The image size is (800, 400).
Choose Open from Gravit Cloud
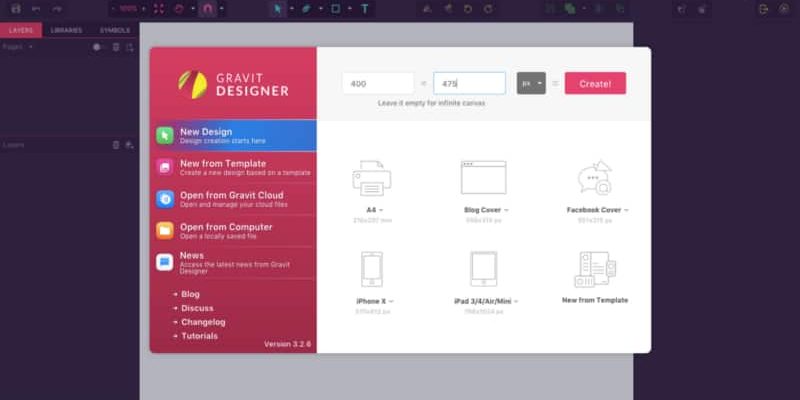(x=233, y=198)
